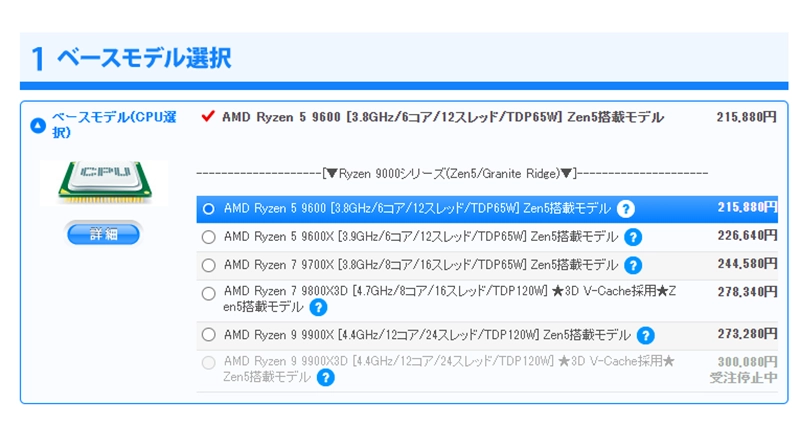Click the Ryzen 5 9600X row label text
Screen dimensions: 800x424
pyautogui.click(x=421, y=237)
